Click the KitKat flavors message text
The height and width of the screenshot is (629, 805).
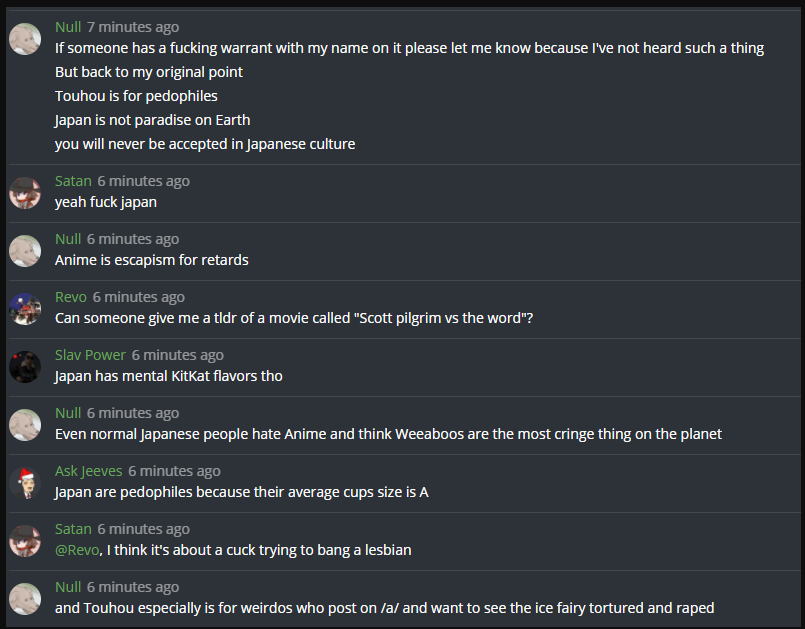click(x=169, y=376)
